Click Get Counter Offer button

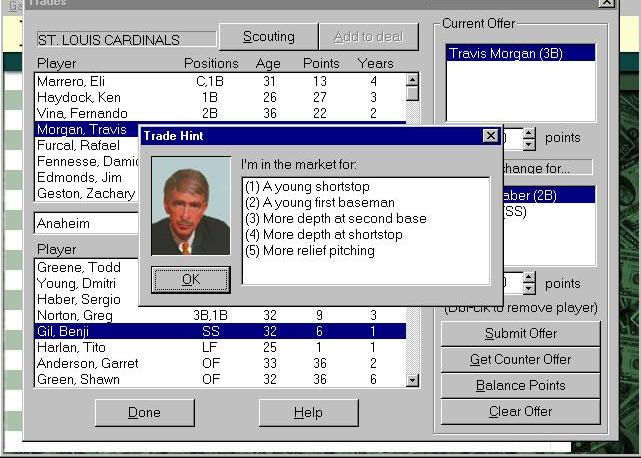[x=519, y=360]
